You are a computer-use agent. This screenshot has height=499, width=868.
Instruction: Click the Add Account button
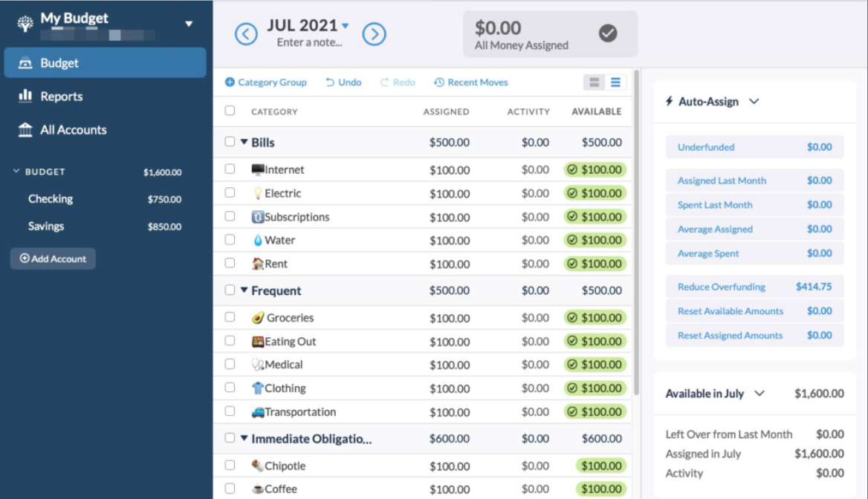pos(54,258)
